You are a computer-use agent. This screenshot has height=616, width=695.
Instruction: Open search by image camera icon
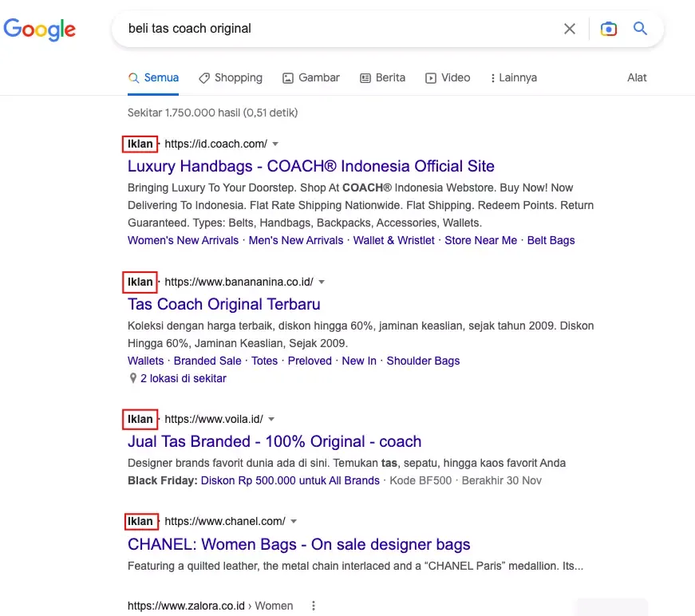coord(609,28)
